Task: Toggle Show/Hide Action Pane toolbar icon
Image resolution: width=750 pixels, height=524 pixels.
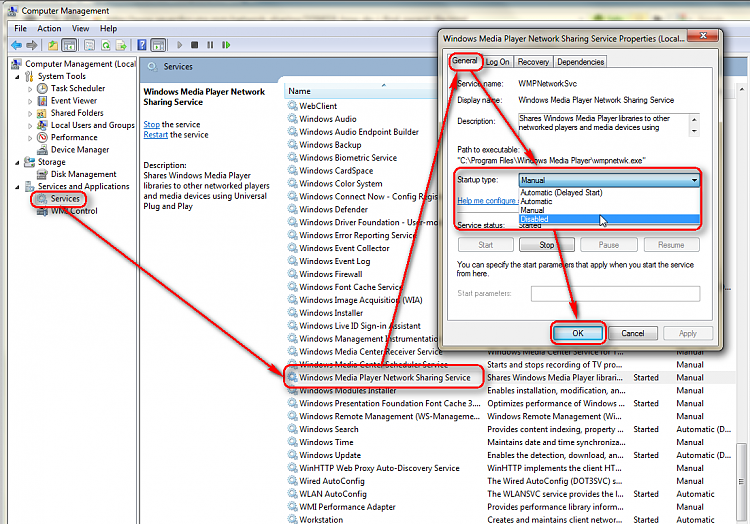Action: coord(158,45)
